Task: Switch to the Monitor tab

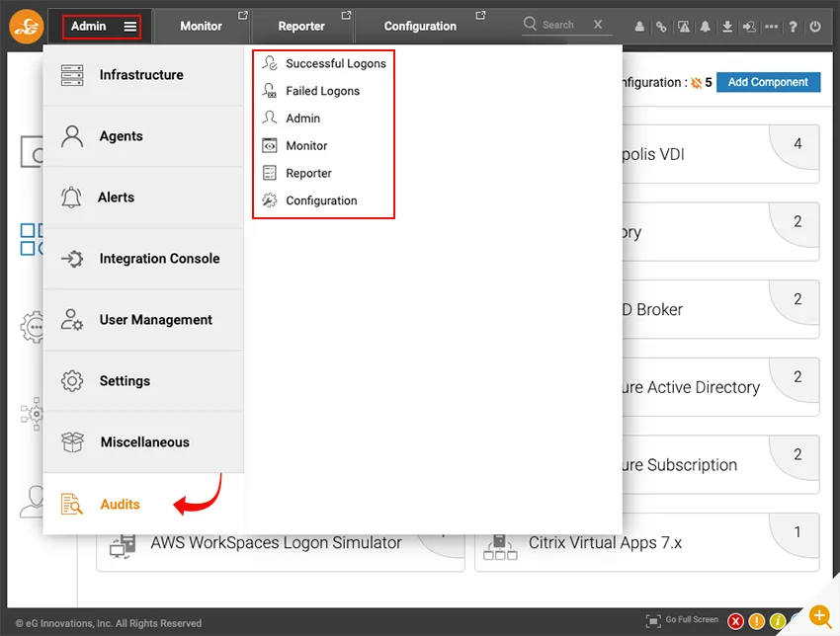Action: (201, 27)
